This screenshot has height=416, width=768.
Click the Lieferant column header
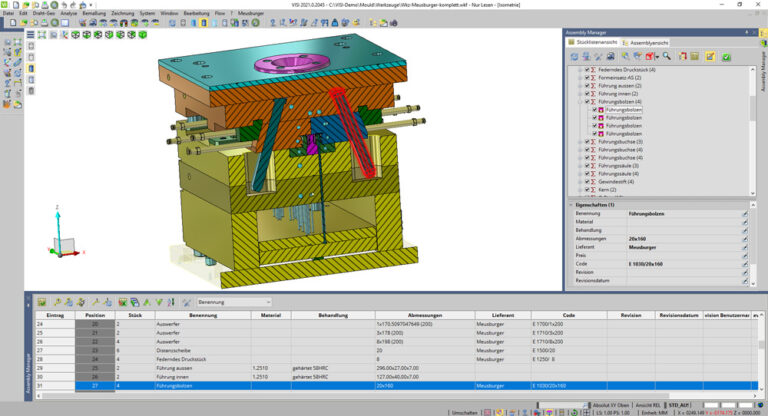click(504, 314)
